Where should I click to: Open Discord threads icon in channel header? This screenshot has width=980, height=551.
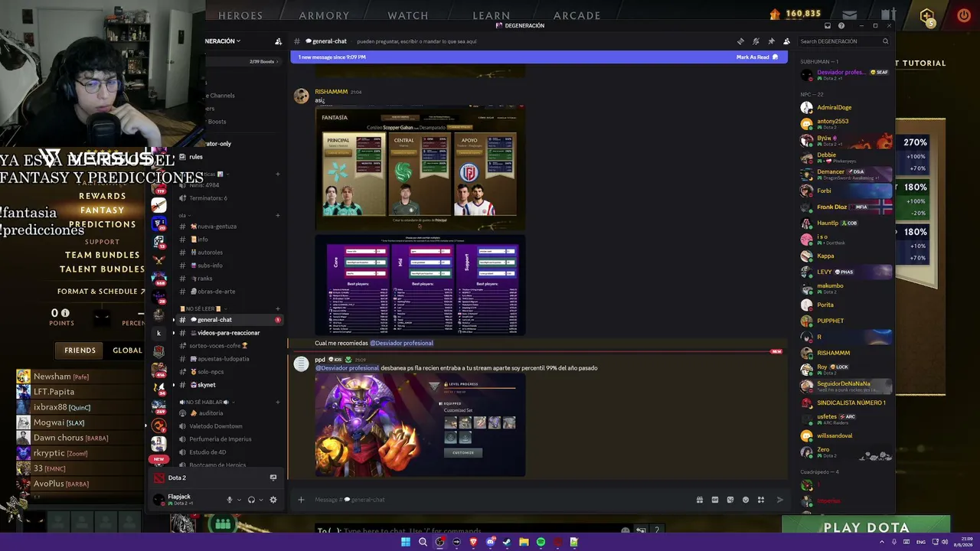(740, 41)
